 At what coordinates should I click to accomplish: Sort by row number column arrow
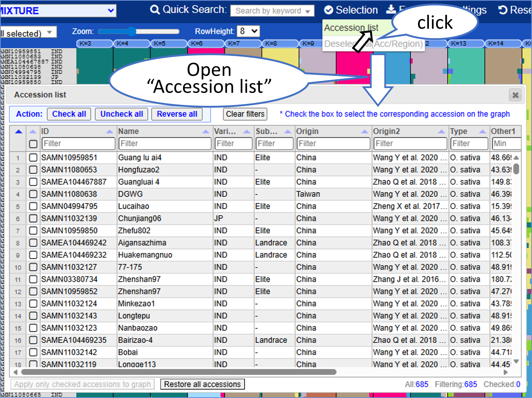tap(18, 131)
